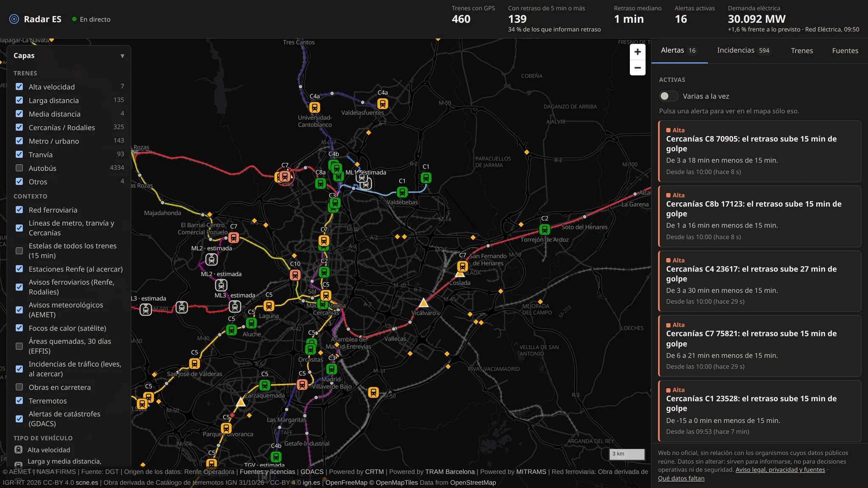Select the Cercanías C8 70905 alert card
The height and width of the screenshot is (488, 868).
point(759,152)
